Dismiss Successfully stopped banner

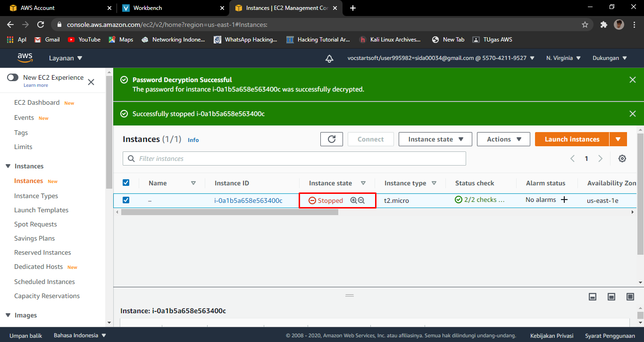(x=633, y=113)
